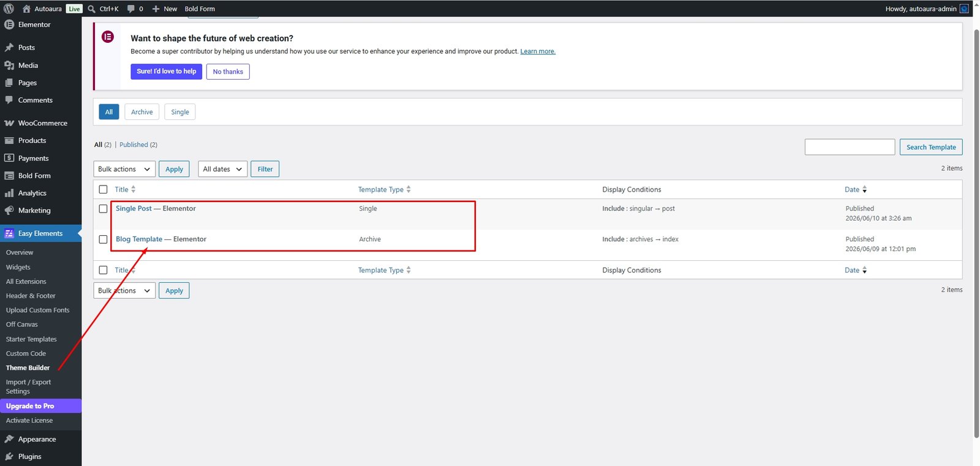Focus the template search input field
This screenshot has width=980, height=466.
point(850,147)
